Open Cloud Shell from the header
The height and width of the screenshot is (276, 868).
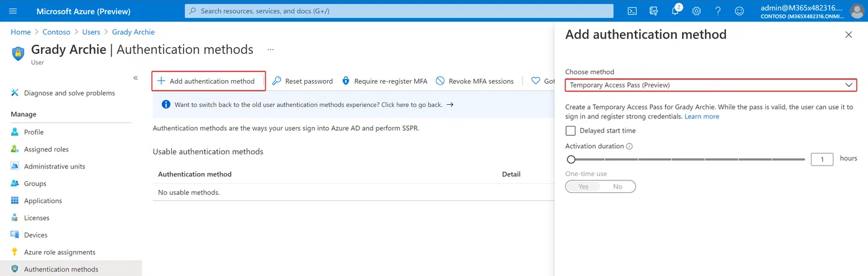[632, 11]
